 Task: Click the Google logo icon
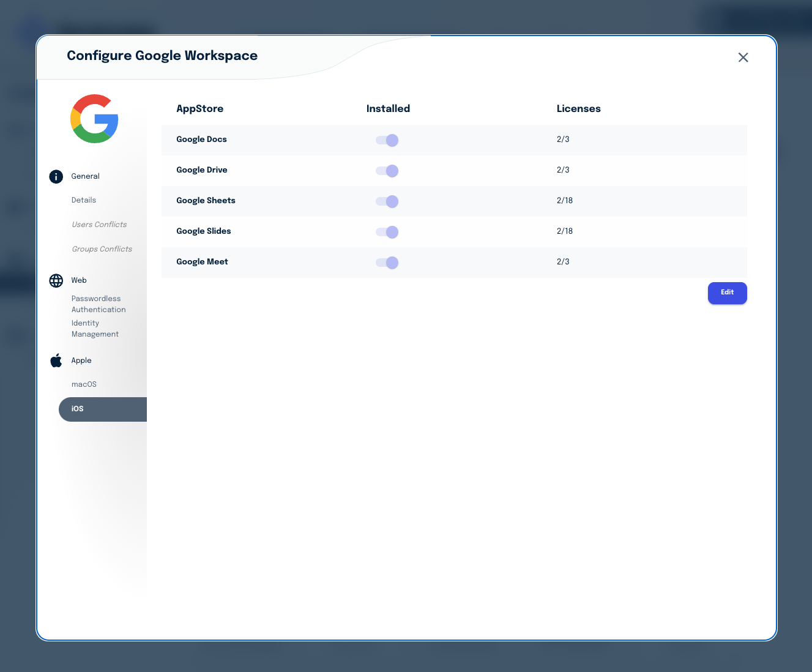tap(94, 119)
